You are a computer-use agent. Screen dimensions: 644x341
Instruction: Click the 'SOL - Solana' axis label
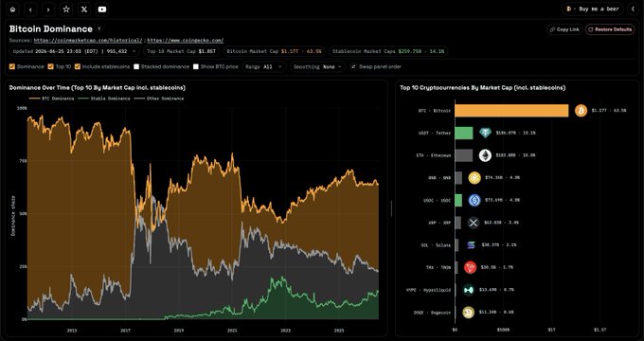pyautogui.click(x=436, y=245)
